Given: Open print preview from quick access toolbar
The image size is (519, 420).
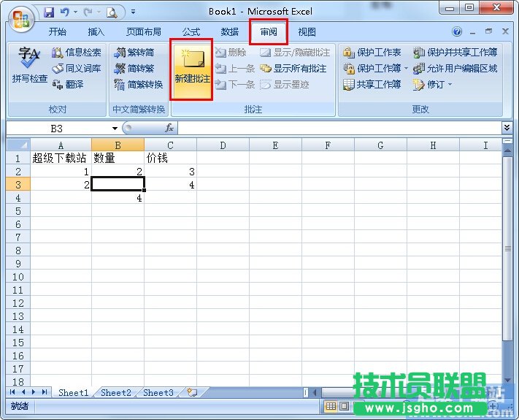Looking at the screenshot, I should point(112,12).
